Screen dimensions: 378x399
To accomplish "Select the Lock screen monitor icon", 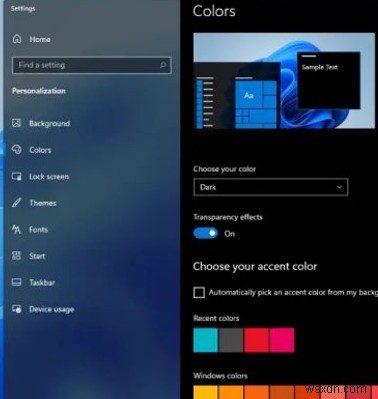I will [x=17, y=176].
